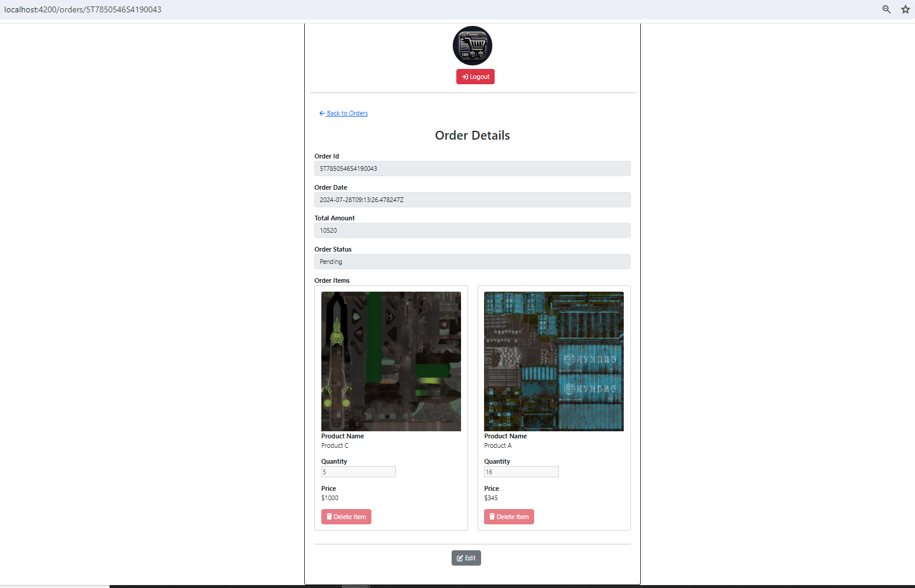Click the Logout button
The image size is (915, 588).
point(475,77)
